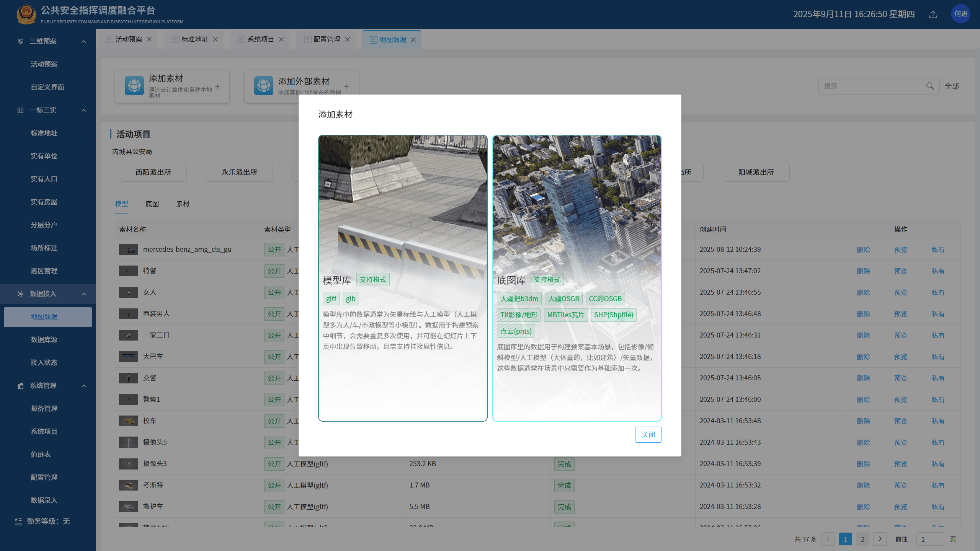Click the 系统管理 sidebar icon
Image resolution: width=980 pixels, height=551 pixels.
click(x=20, y=386)
